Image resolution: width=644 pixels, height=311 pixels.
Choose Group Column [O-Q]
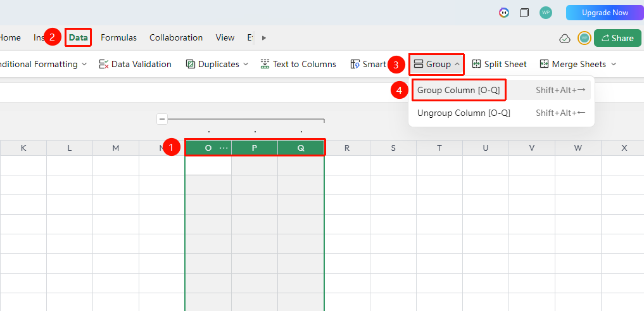click(501, 91)
